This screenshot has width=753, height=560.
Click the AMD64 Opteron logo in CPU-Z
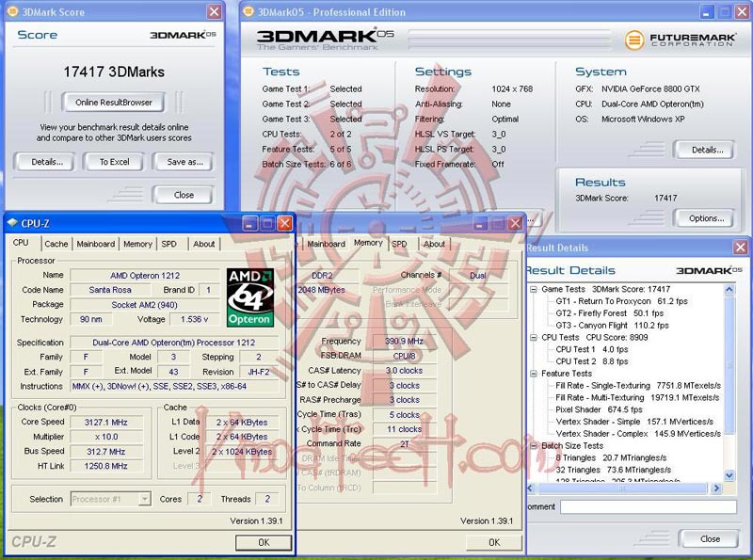coord(250,297)
